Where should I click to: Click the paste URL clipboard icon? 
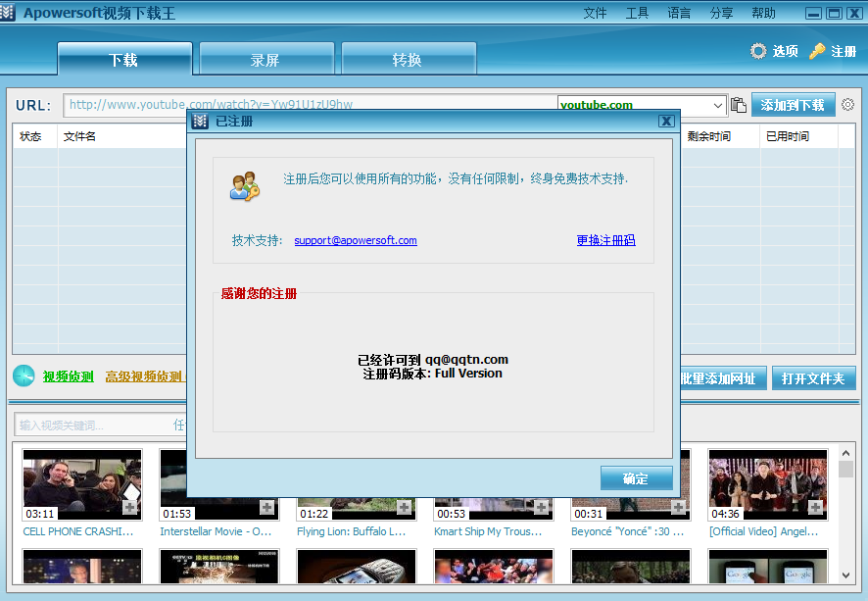pyautogui.click(x=739, y=105)
